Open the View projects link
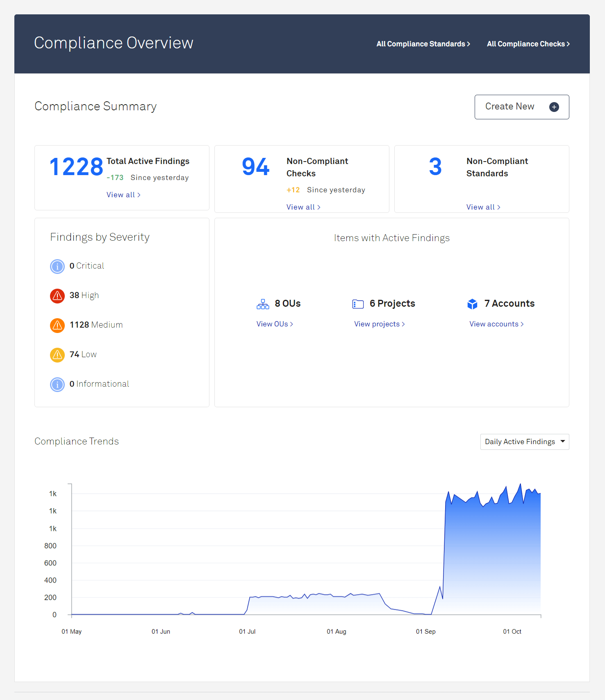Viewport: 605px width, 700px height. click(x=379, y=324)
